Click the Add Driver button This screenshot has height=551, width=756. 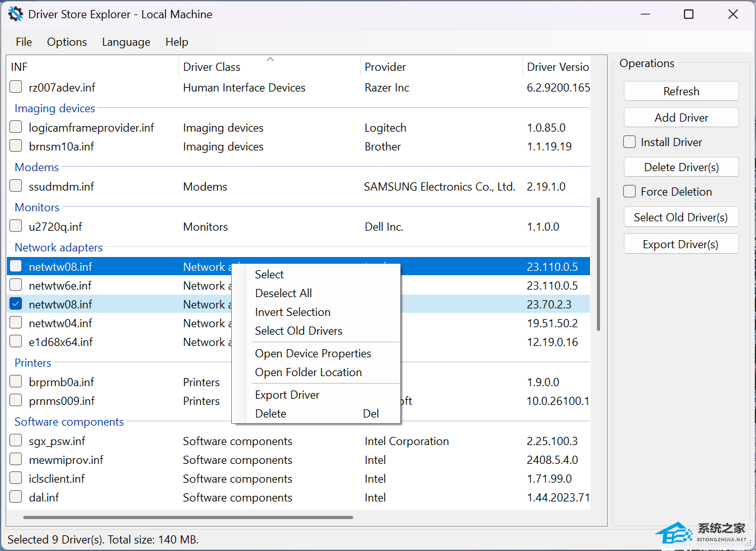(681, 118)
